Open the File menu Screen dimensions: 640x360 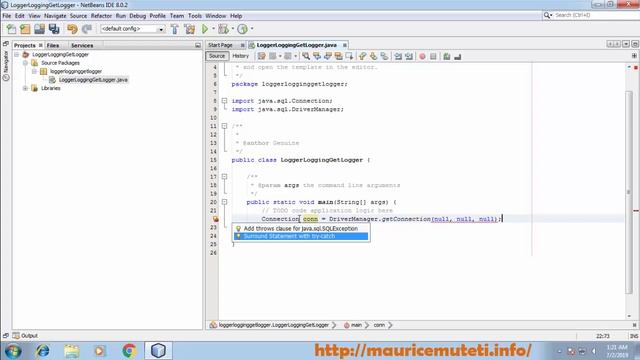(7, 16)
